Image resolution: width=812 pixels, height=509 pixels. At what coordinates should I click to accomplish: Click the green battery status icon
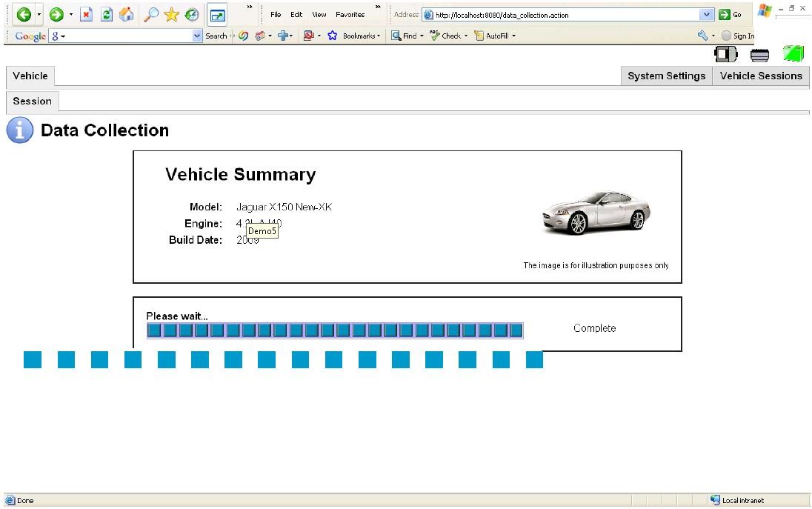click(x=793, y=53)
